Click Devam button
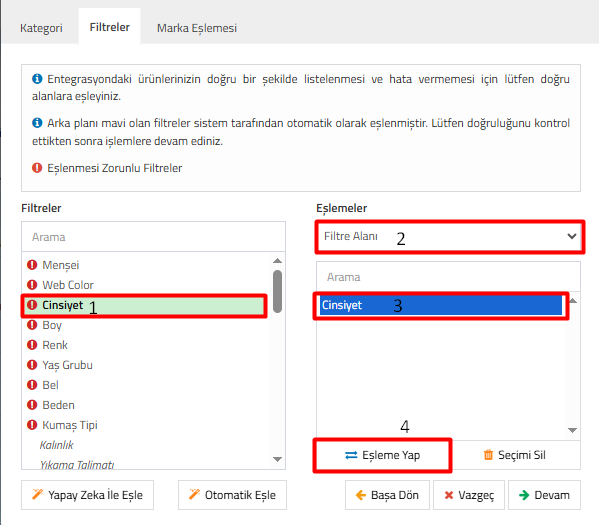The image size is (599, 525). pyautogui.click(x=544, y=495)
